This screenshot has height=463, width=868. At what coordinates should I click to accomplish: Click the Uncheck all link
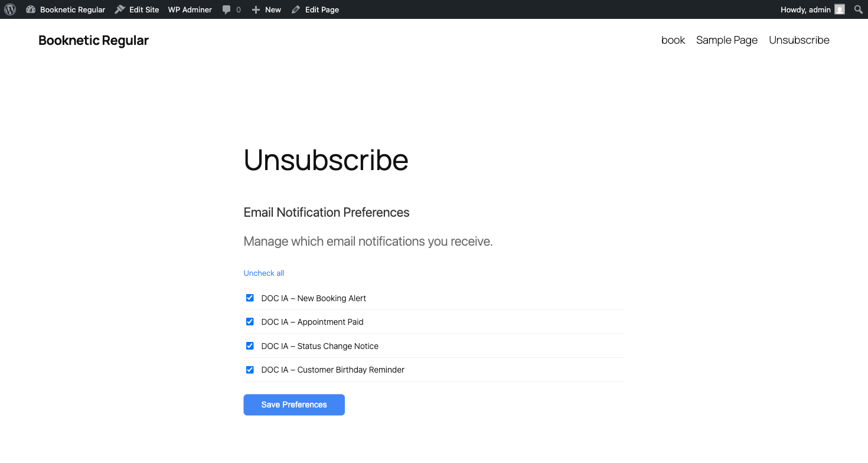(264, 273)
